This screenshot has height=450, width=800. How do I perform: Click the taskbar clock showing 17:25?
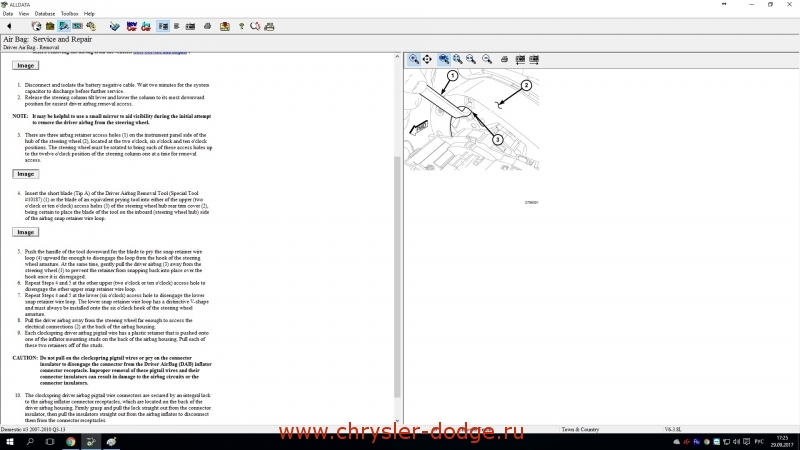coord(782,442)
